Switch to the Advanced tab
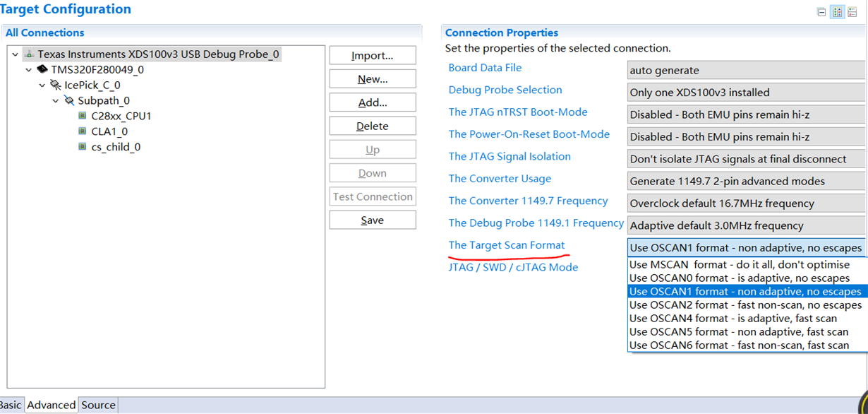The width and height of the screenshot is (868, 414). pyautogui.click(x=52, y=405)
